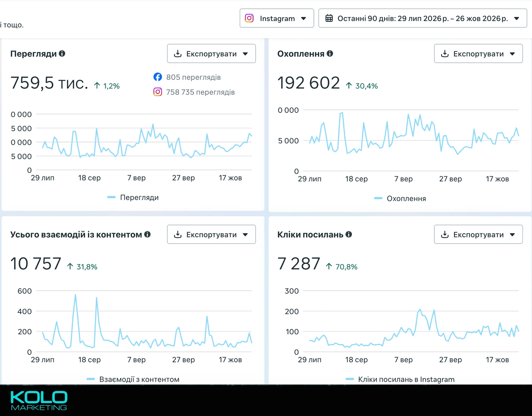Click the info icon next to Перегляди
The height and width of the screenshot is (416, 532).
(x=62, y=54)
